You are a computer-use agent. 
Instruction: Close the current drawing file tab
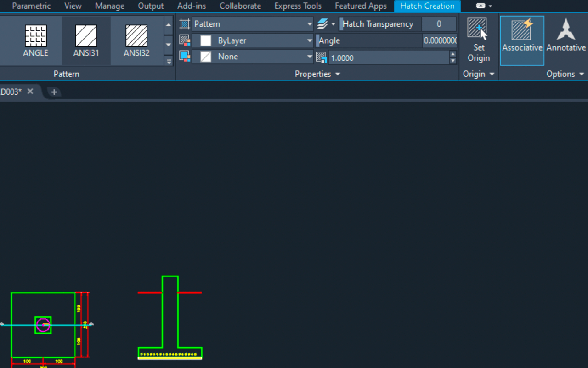tap(30, 92)
